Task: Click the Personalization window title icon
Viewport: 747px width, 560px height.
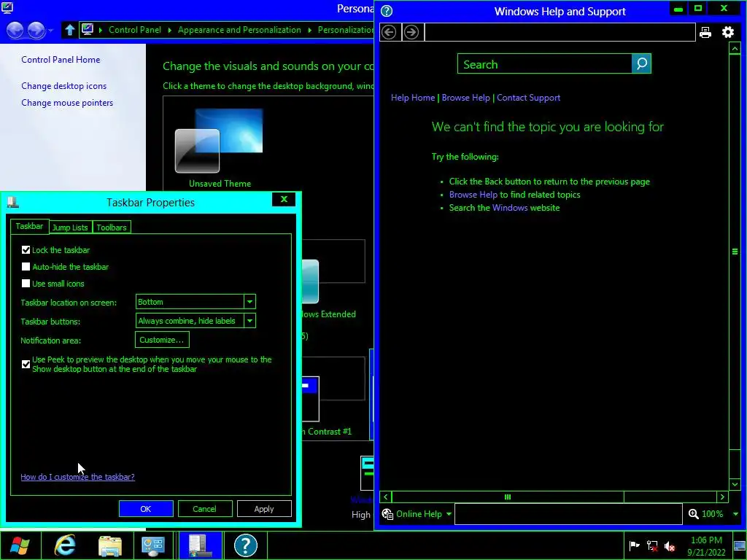Action: (7, 7)
